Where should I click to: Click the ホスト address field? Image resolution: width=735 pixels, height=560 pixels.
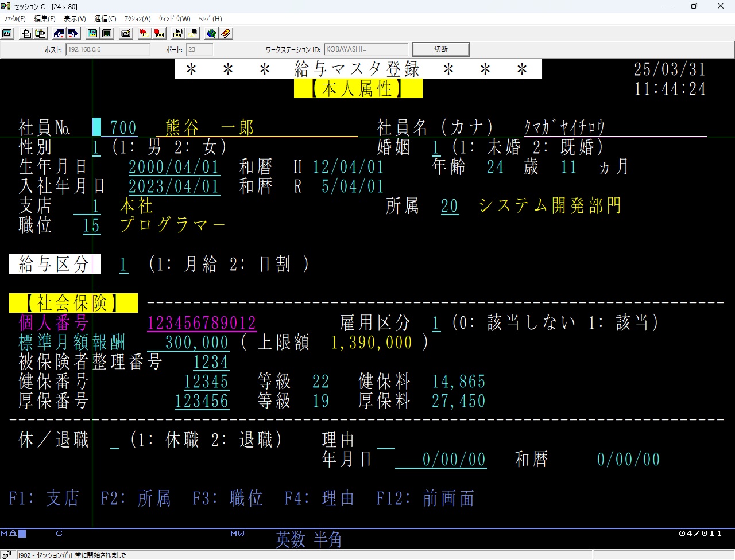tap(107, 50)
